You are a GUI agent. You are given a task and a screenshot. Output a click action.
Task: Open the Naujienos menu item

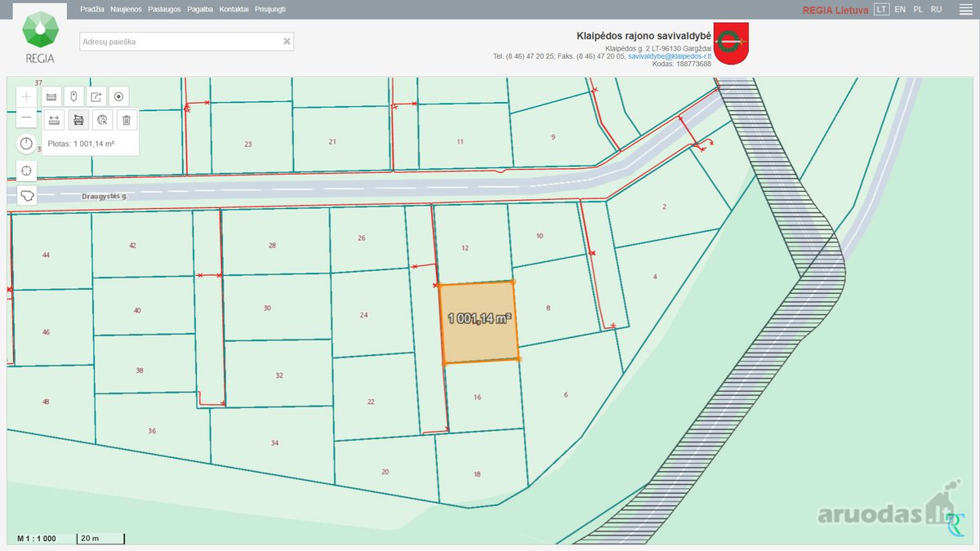126,9
